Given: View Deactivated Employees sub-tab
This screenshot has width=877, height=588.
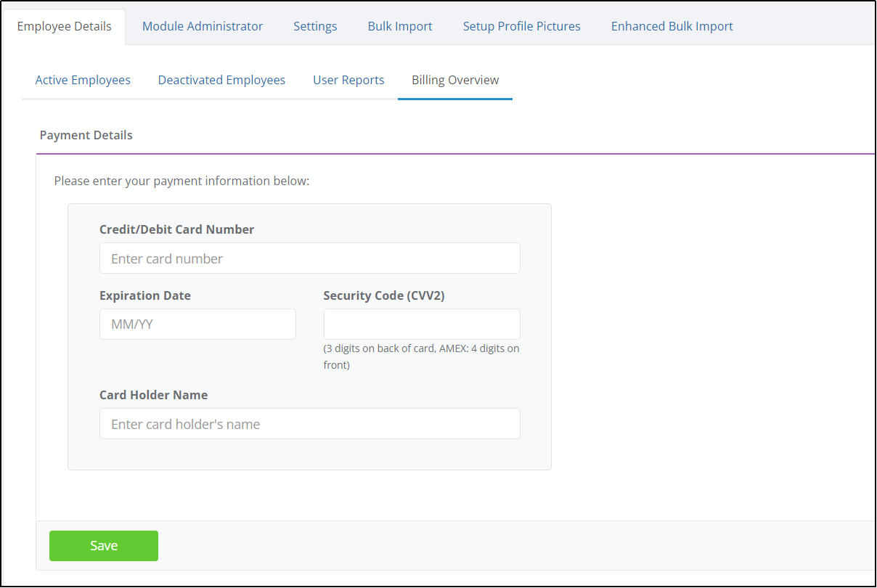Looking at the screenshot, I should tap(221, 80).
